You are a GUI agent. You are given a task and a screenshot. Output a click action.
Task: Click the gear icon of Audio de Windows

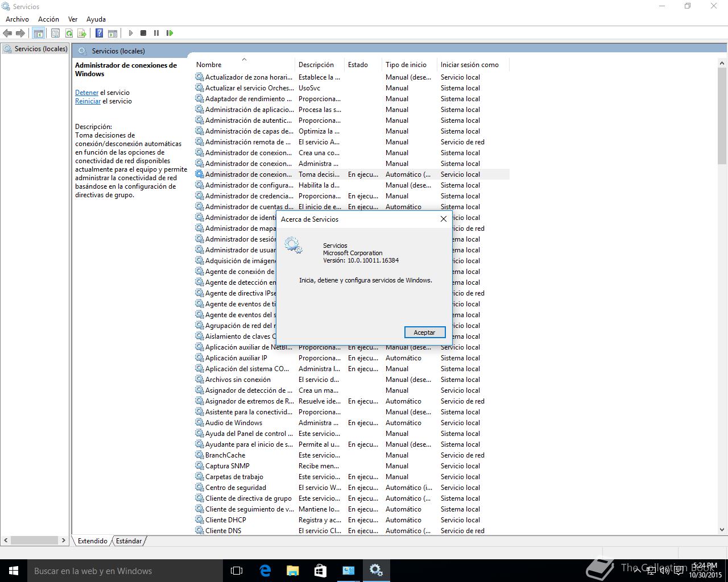(x=199, y=422)
